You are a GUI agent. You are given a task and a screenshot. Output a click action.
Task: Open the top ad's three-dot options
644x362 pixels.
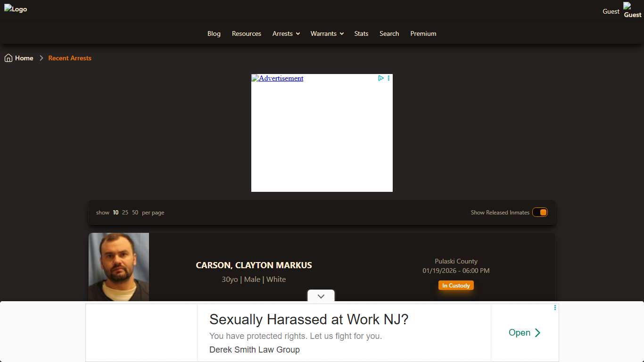[388, 78]
